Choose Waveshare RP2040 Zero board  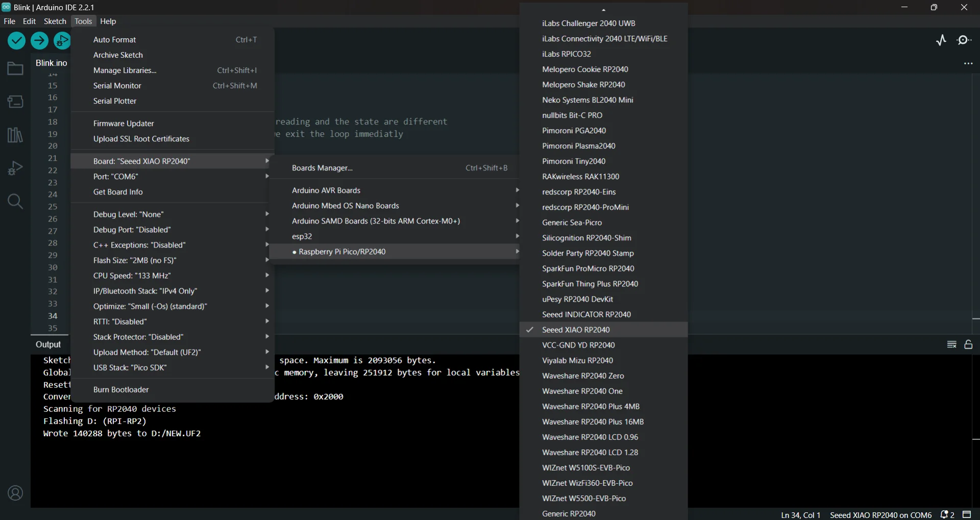[x=583, y=376]
